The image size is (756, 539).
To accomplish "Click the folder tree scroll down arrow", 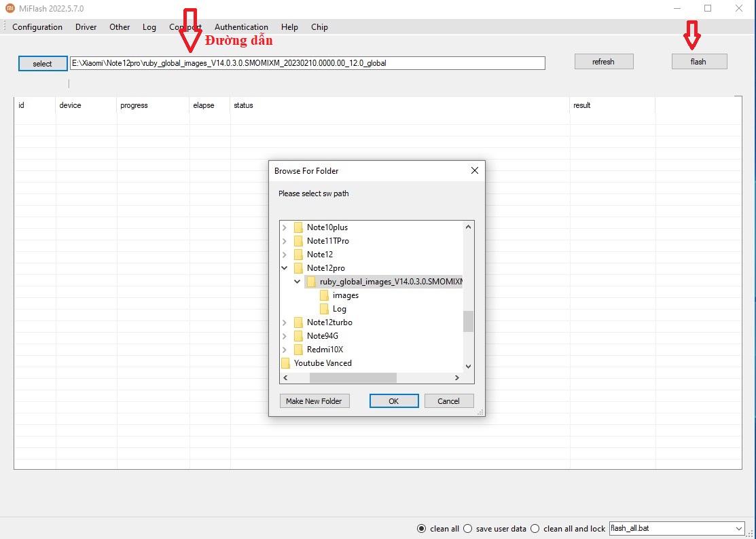I will pos(468,367).
